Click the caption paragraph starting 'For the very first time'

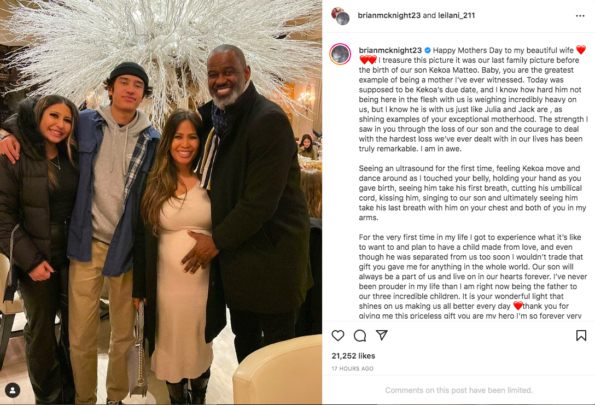click(x=473, y=276)
